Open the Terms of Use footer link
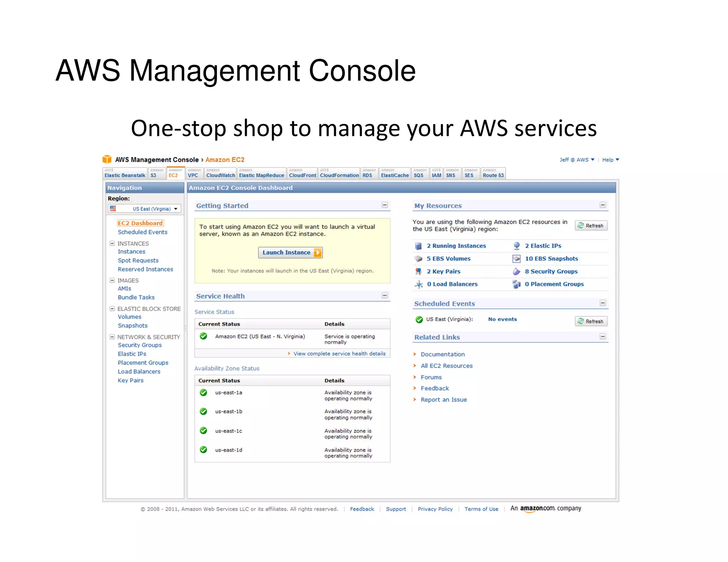The height and width of the screenshot is (562, 728). click(x=481, y=509)
